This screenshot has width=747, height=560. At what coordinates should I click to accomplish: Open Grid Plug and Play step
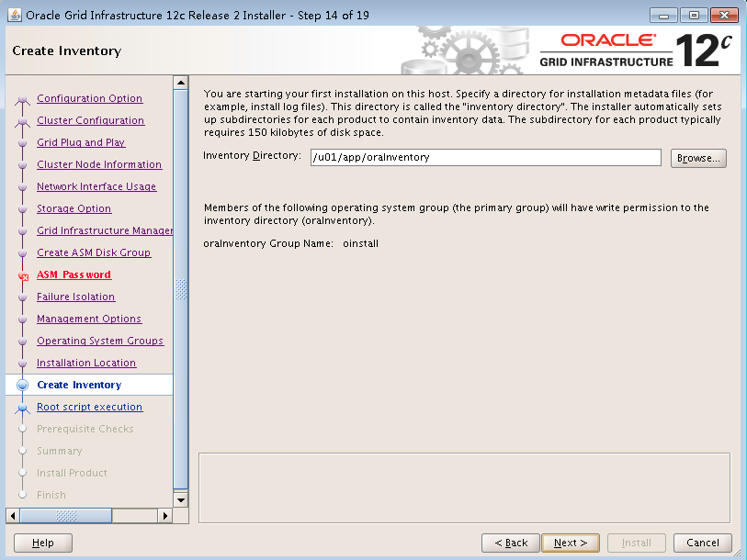(81, 142)
